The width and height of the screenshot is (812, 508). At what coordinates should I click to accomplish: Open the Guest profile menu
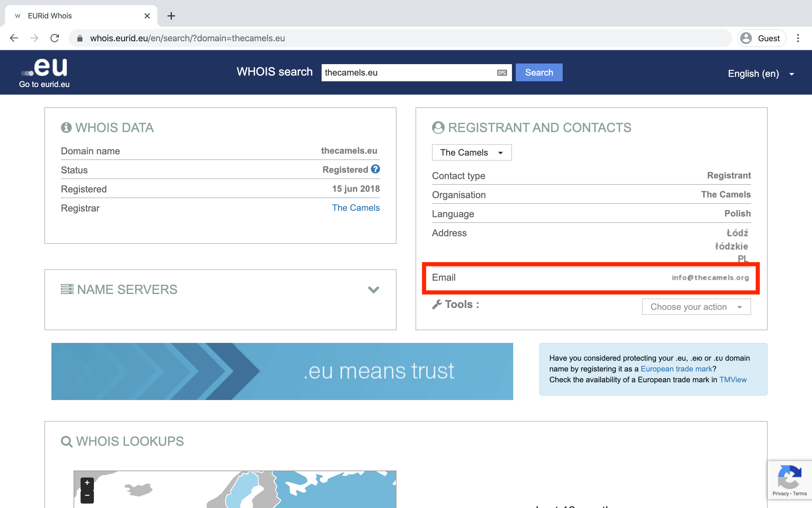click(761, 38)
